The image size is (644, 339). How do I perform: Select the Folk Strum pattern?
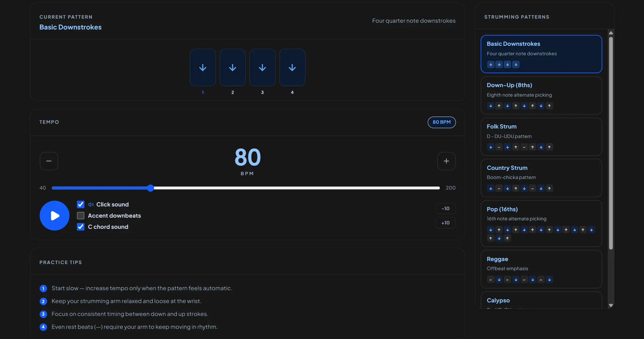541,137
